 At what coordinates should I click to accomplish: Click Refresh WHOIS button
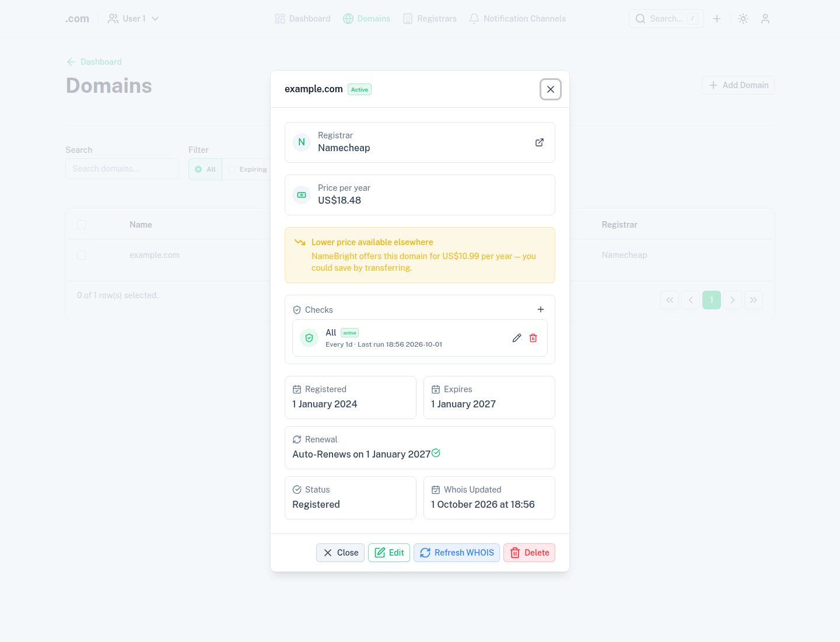click(457, 553)
